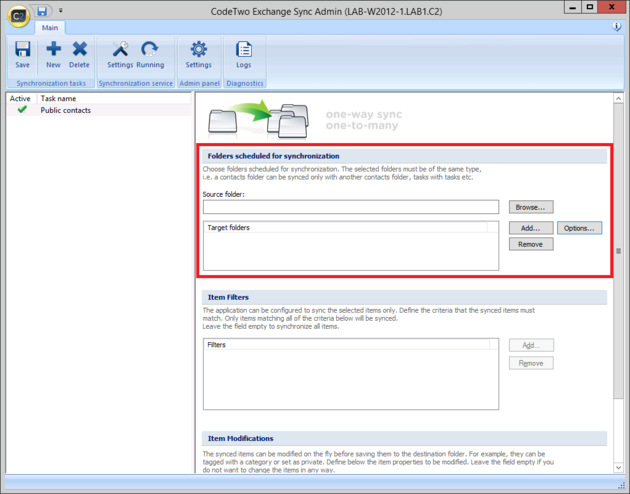The image size is (630, 494).
Task: Sort by the Active column header
Action: 20,98
